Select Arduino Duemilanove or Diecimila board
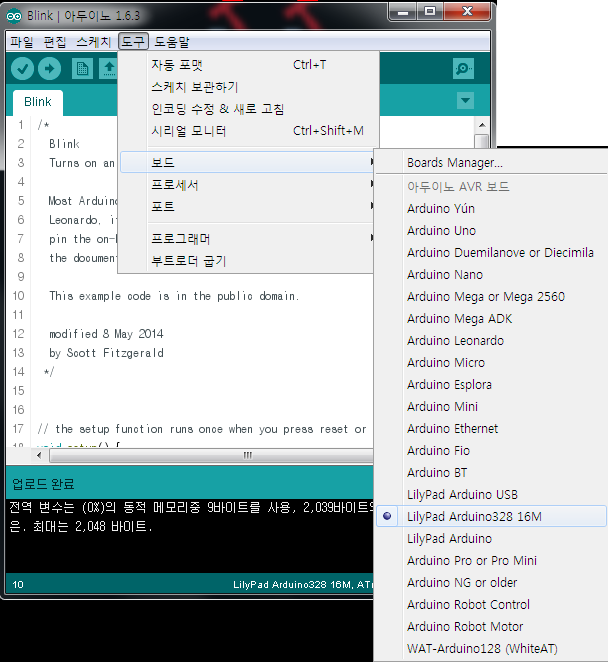 coord(491,252)
